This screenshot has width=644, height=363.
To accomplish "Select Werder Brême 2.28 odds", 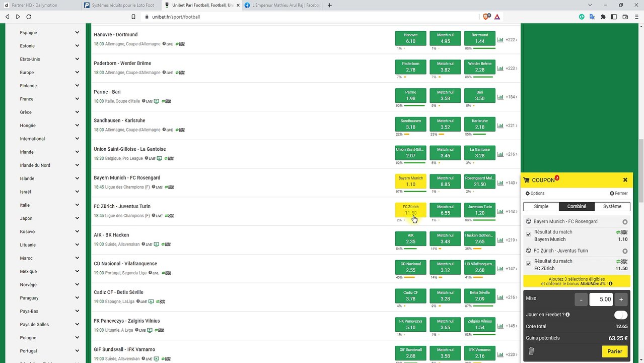I will pyautogui.click(x=480, y=67).
